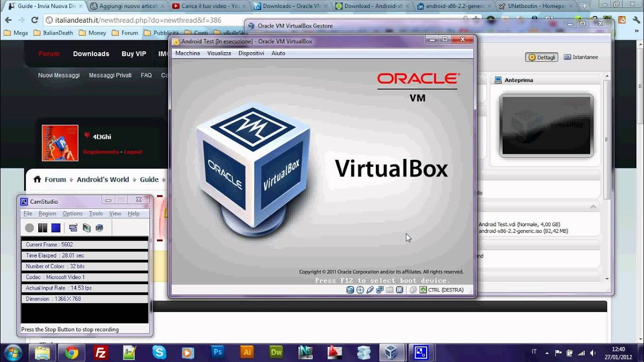Open the VirtualBox Aiuto menu
This screenshot has width=644, height=362.
pyautogui.click(x=278, y=53)
